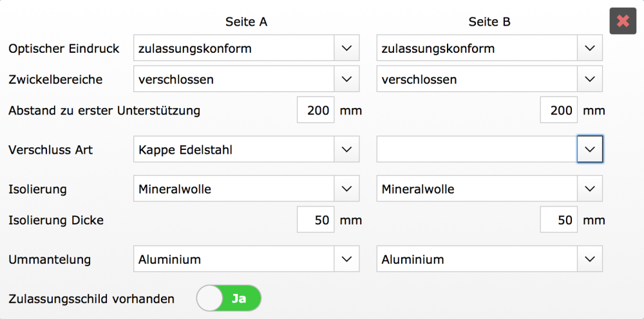The image size is (644, 319).
Task: Click the Seite B column header
Action: point(489,22)
